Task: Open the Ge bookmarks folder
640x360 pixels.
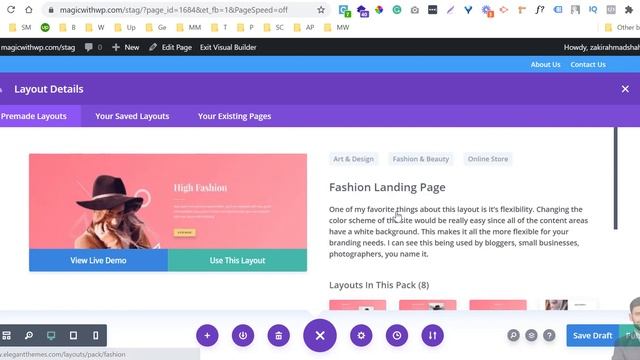Action: pos(156,27)
